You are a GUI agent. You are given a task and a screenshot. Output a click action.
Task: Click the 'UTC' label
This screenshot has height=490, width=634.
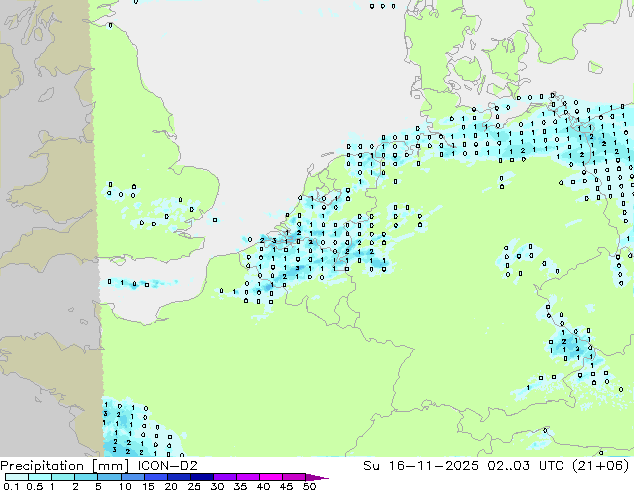(x=552, y=466)
